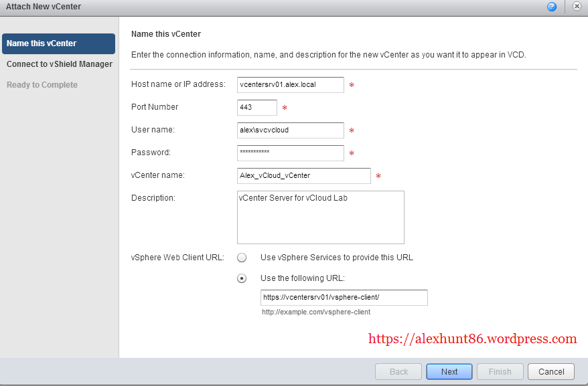Click the vSphere Web Client URL field
Viewport: 588px width, 386px height.
pyautogui.click(x=344, y=298)
